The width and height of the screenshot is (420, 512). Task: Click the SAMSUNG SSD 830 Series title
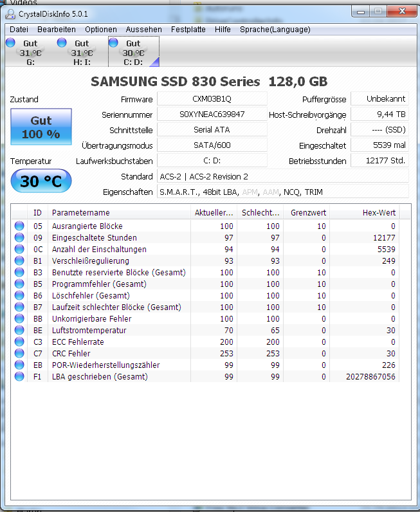tap(209, 81)
